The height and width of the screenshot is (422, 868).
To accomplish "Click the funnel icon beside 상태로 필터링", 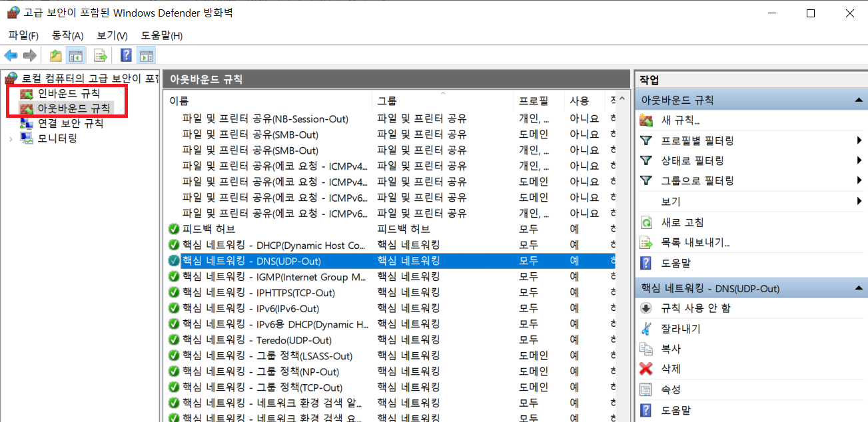I will pyautogui.click(x=646, y=160).
